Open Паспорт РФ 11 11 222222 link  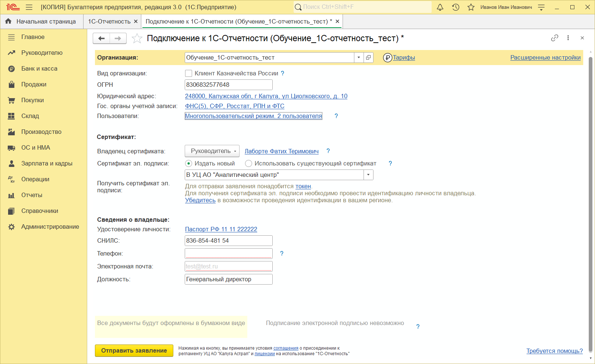coord(221,229)
